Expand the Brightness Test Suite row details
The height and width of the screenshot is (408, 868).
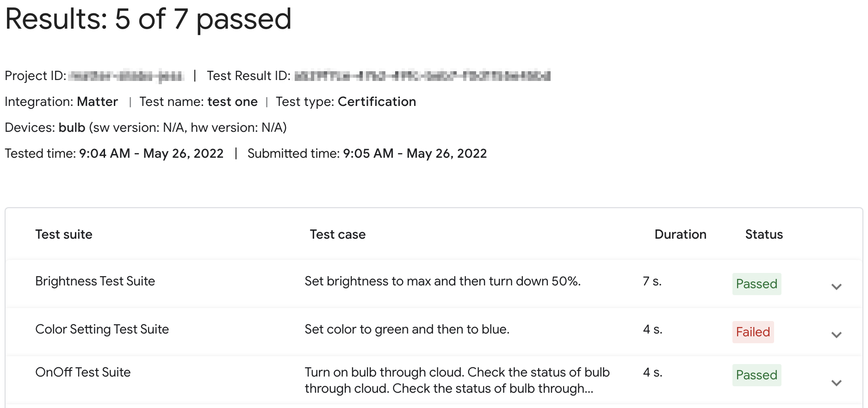(837, 287)
